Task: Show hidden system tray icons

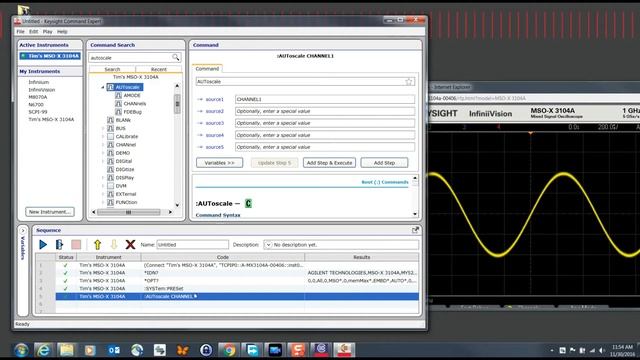Action: [552, 351]
